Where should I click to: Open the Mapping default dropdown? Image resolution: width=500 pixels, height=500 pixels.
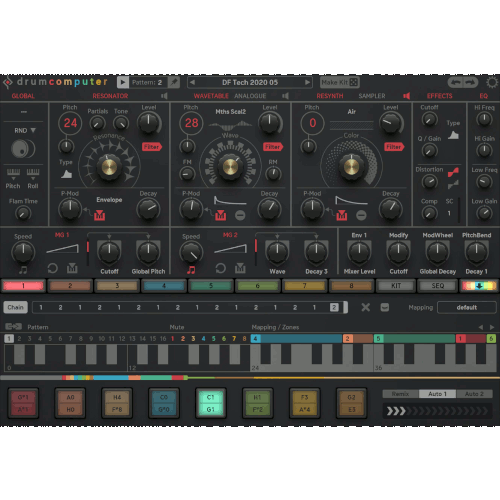[x=467, y=307]
